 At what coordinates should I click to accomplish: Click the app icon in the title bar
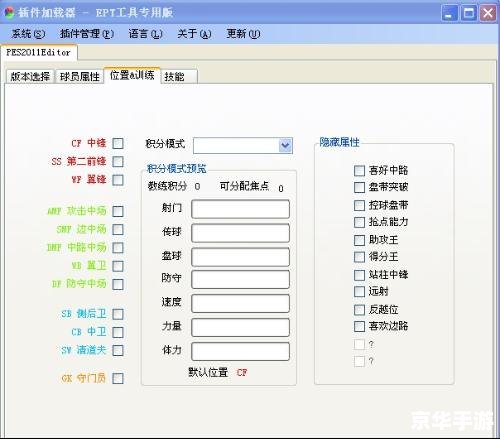point(8,13)
